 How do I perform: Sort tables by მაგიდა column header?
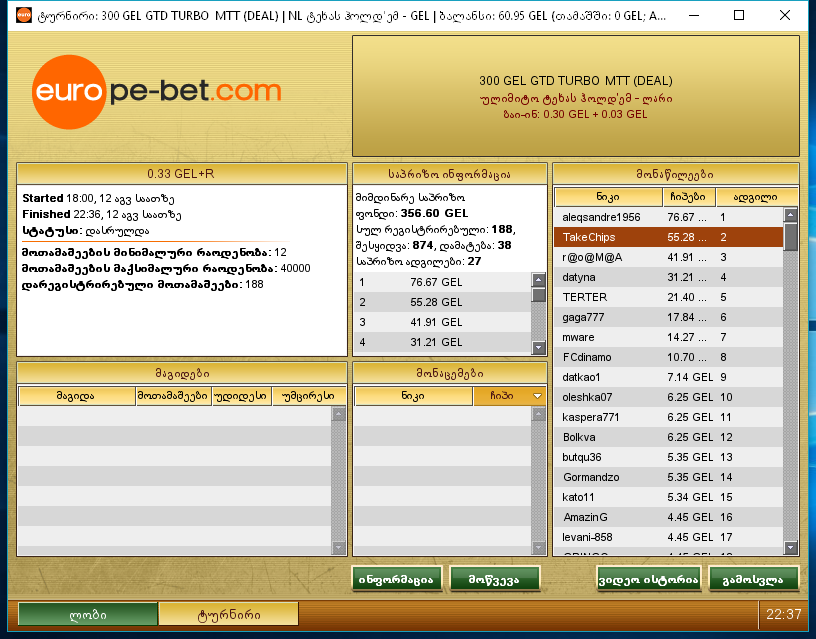click(x=76, y=395)
